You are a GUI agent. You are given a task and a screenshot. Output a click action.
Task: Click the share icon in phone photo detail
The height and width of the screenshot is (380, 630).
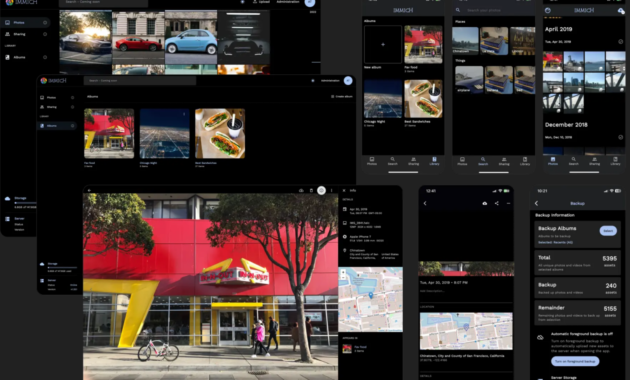point(497,203)
